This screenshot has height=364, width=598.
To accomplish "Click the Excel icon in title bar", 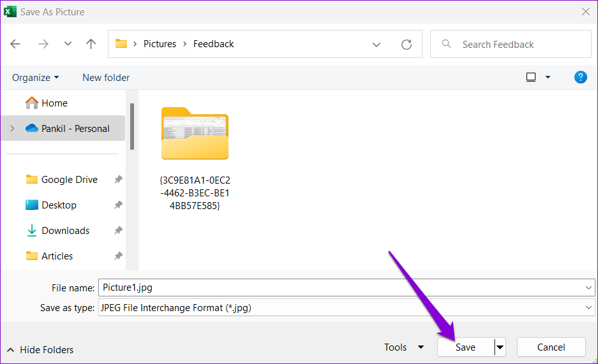I will point(10,11).
